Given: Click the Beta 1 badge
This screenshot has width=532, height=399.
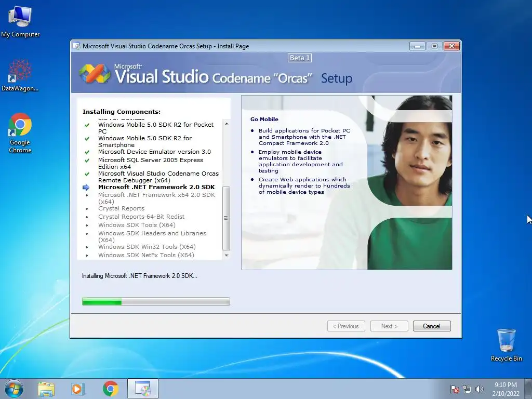Looking at the screenshot, I should coord(300,58).
